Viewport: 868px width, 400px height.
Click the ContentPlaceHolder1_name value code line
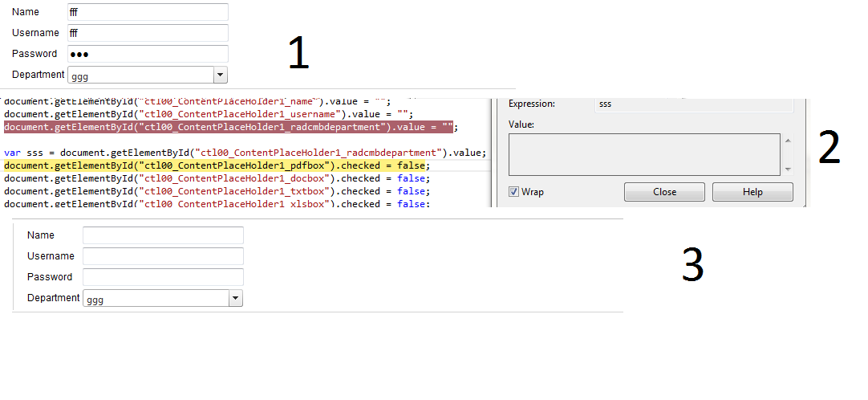click(x=197, y=102)
